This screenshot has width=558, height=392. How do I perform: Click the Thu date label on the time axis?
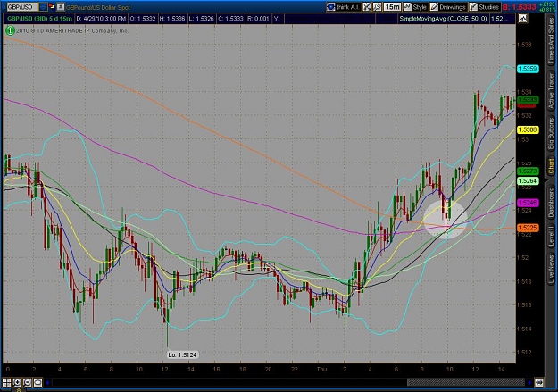point(321,369)
